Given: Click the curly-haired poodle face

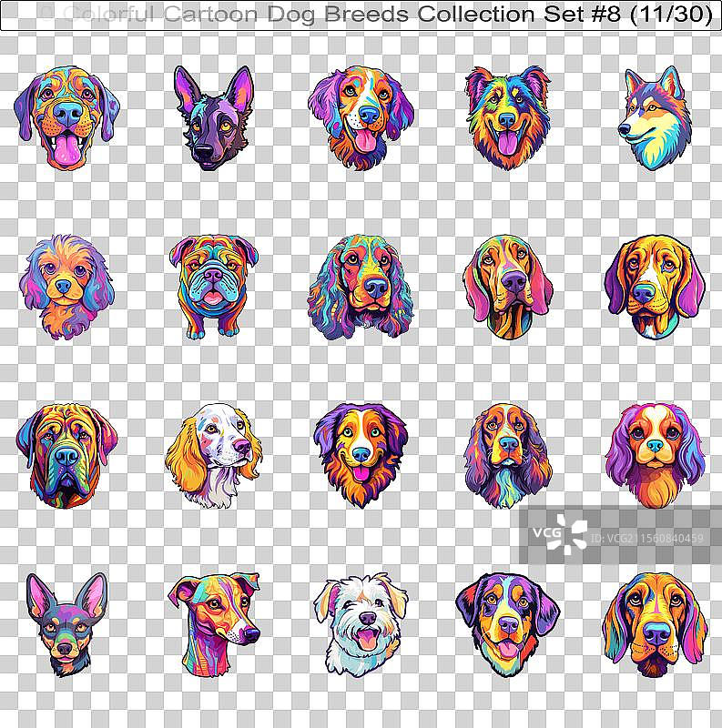Looking at the screenshot, I should pos(66,286).
